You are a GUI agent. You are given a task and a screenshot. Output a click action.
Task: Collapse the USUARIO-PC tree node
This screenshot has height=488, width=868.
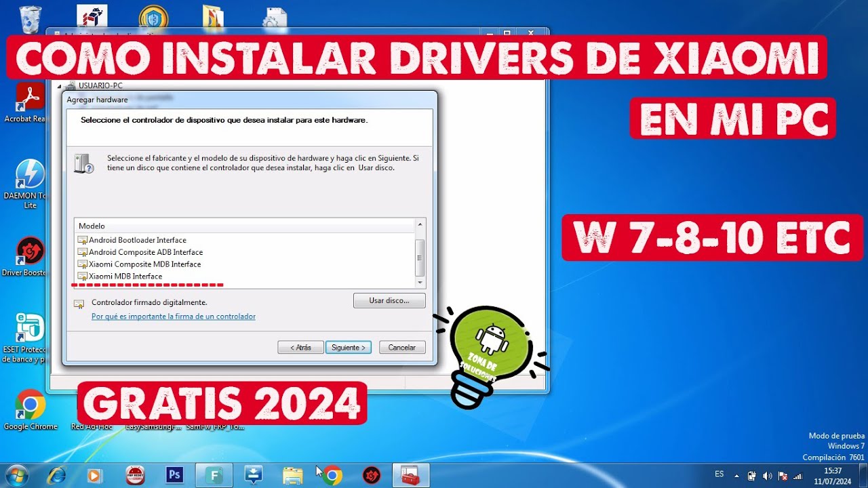coord(60,86)
